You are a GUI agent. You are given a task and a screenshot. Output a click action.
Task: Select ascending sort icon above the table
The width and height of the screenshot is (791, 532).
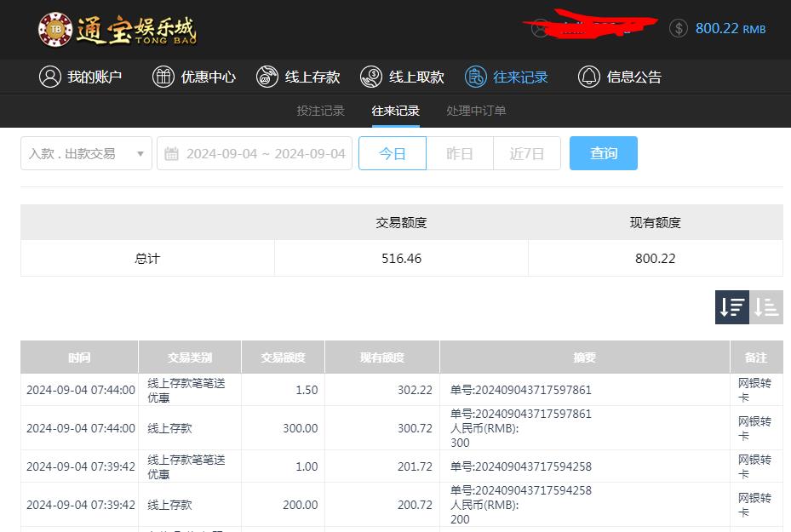[765, 307]
